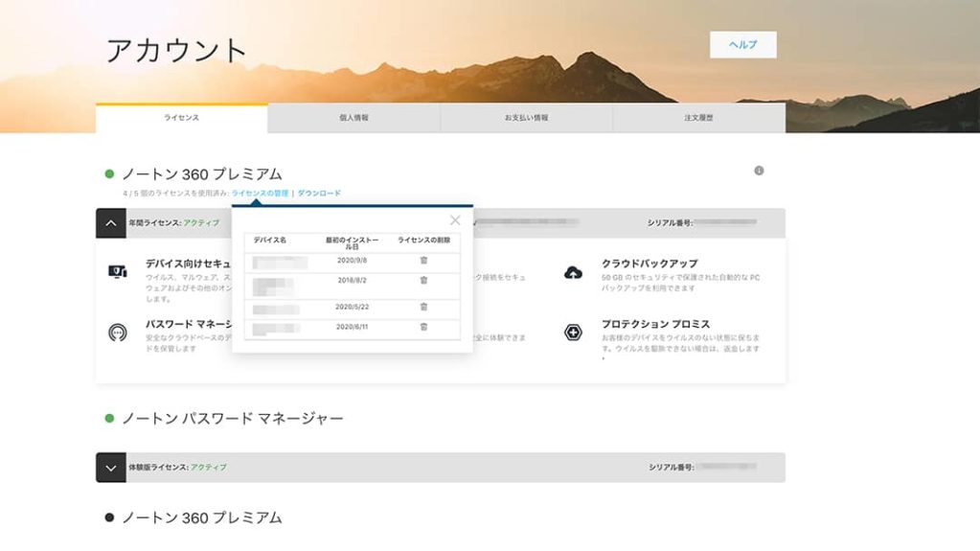This screenshot has width=980, height=551.
Task: Delete license for device installed 2018/8/2
Action: tap(423, 280)
